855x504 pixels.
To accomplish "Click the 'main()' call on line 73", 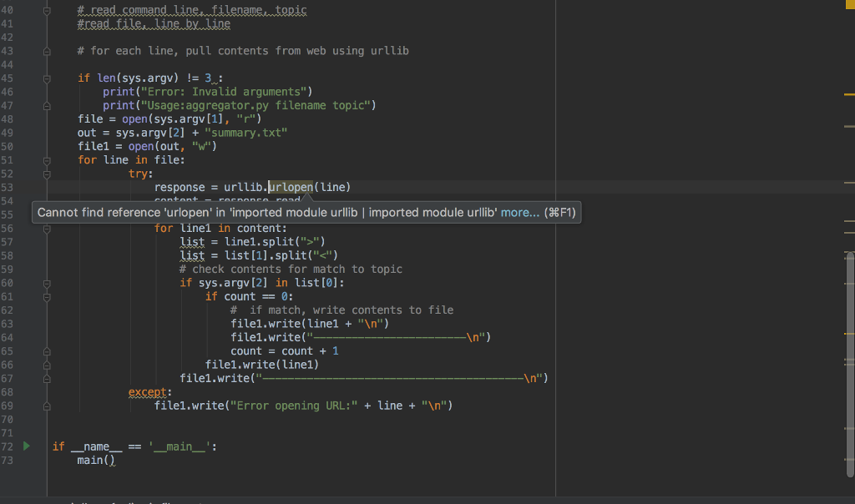I will (96, 461).
